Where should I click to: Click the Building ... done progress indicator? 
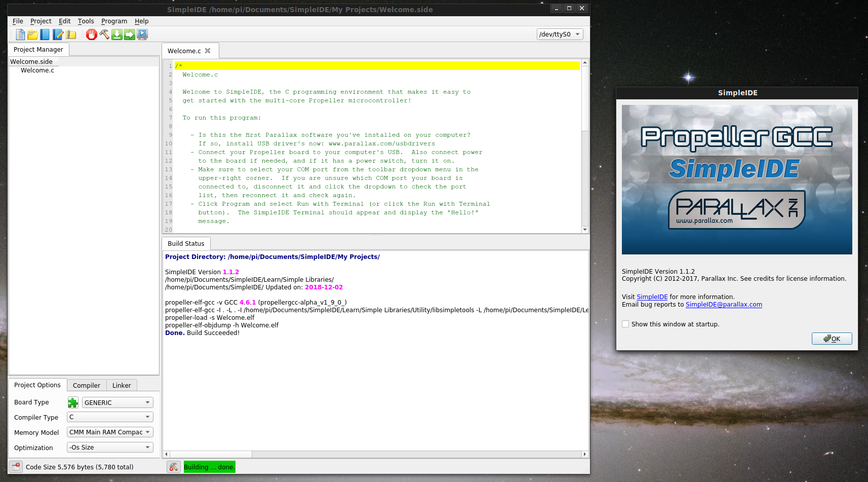point(209,467)
